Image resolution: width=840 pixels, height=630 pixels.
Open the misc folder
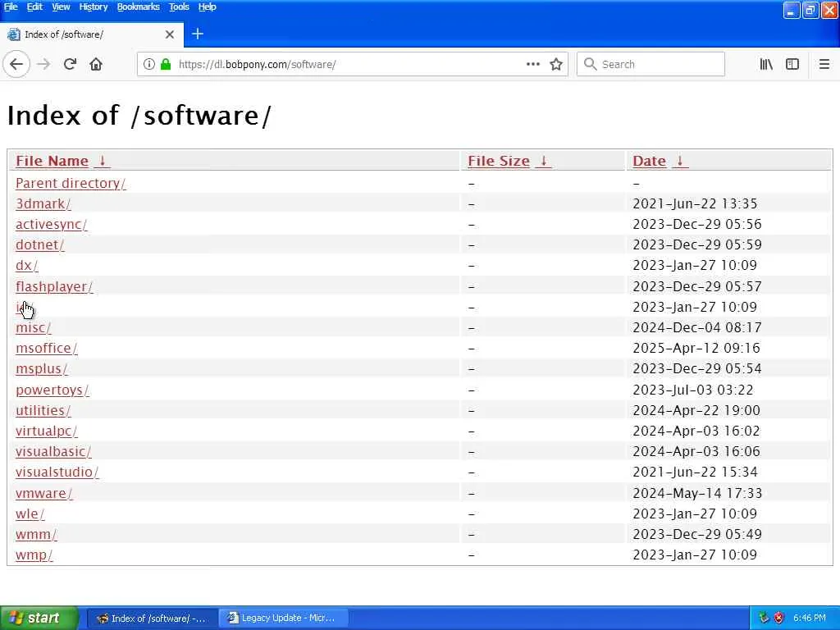33,327
